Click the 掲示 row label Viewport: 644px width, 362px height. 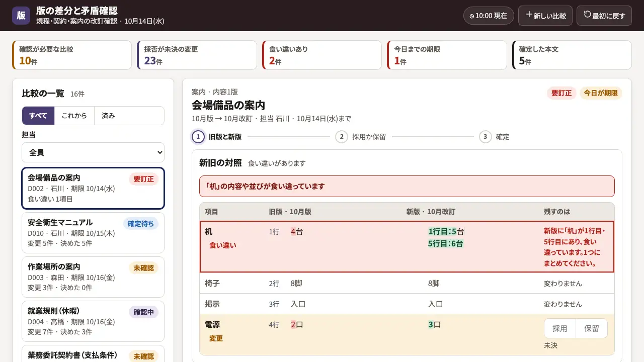click(x=212, y=304)
